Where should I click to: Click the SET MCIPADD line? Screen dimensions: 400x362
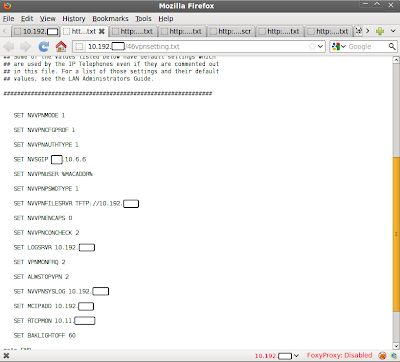tap(54, 306)
